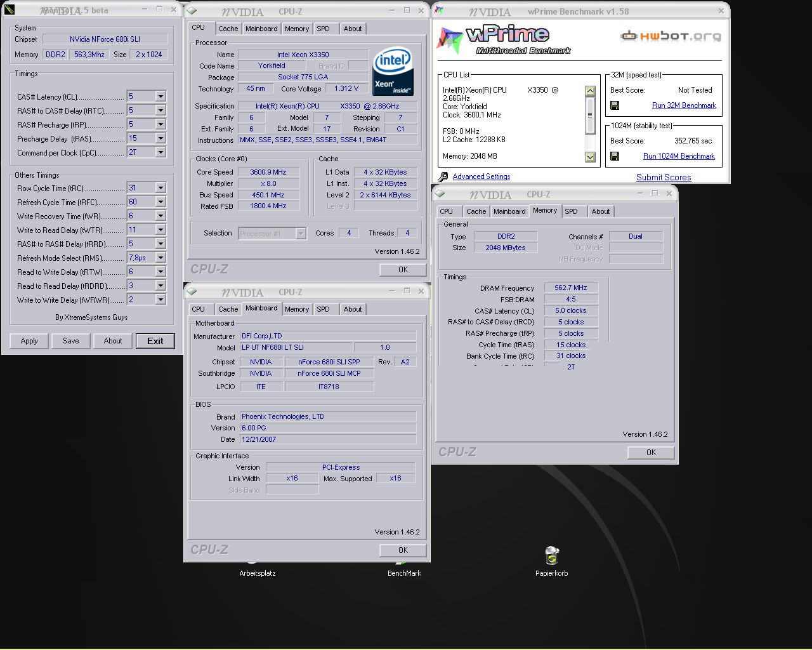
Task: Open the Write Recovery Time (tWR) dropdown
Action: (160, 216)
